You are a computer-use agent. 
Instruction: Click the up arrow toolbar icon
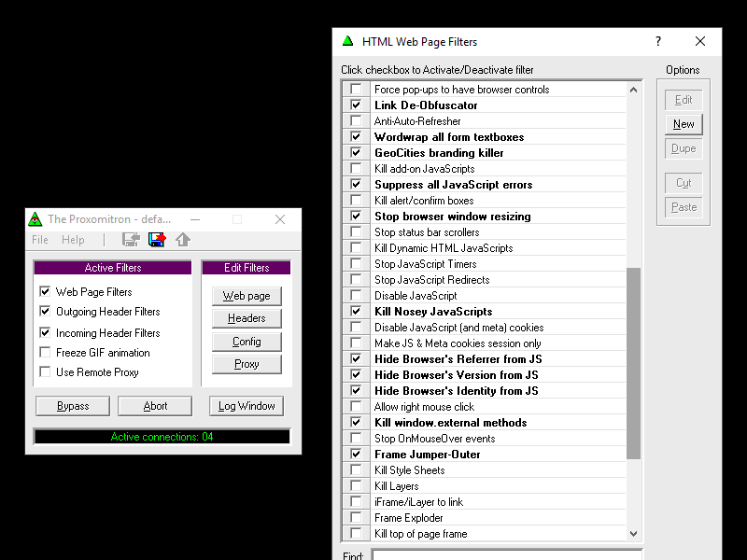[x=183, y=240]
